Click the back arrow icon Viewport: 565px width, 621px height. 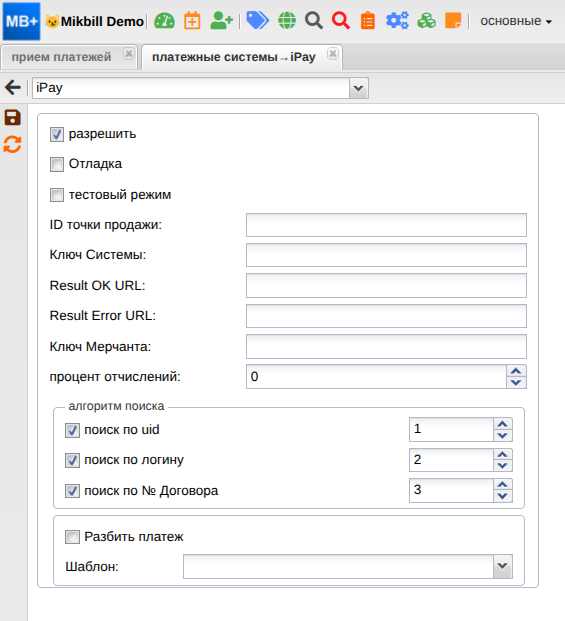[x=13, y=87]
